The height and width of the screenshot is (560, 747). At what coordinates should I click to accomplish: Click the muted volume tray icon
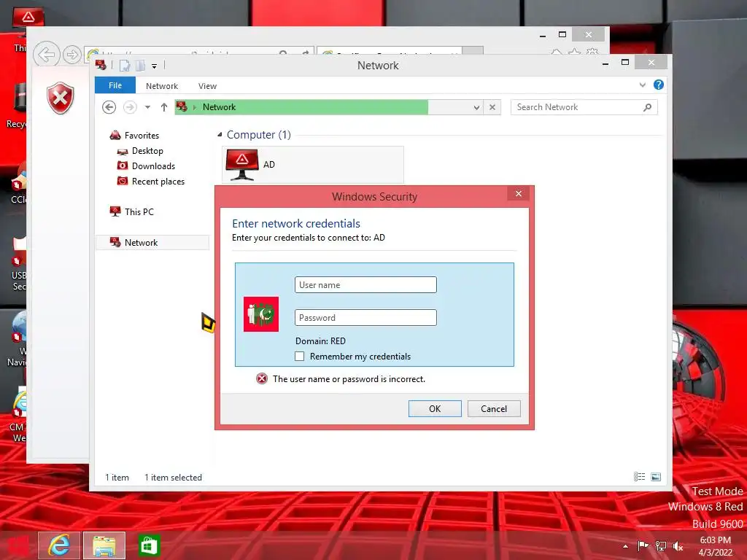(678, 546)
